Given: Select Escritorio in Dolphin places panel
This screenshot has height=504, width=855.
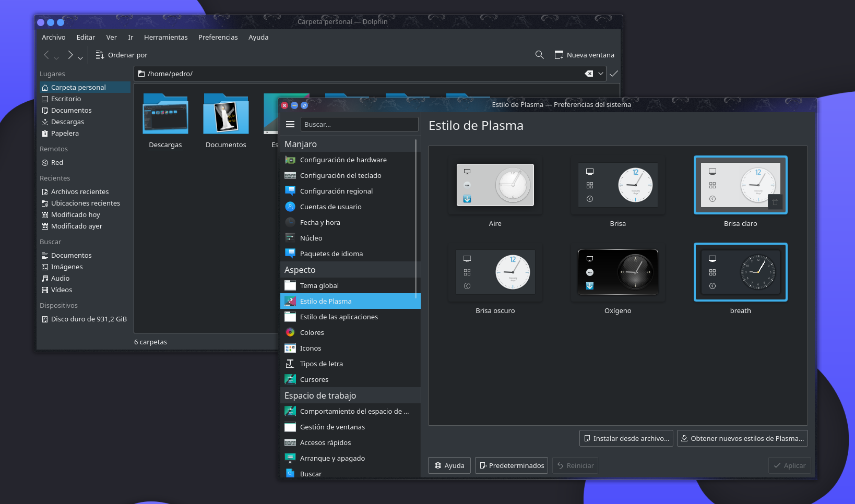Looking at the screenshot, I should click(x=85, y=99).
